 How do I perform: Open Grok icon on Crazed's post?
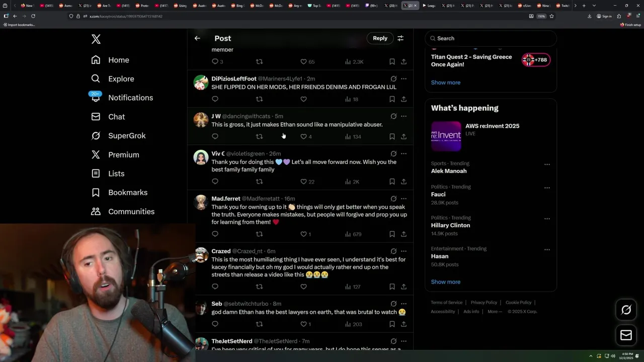(x=393, y=251)
